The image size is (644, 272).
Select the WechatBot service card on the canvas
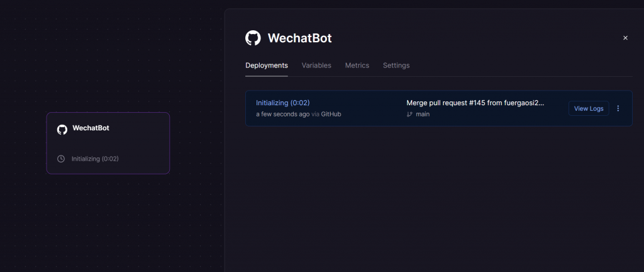[x=108, y=143]
